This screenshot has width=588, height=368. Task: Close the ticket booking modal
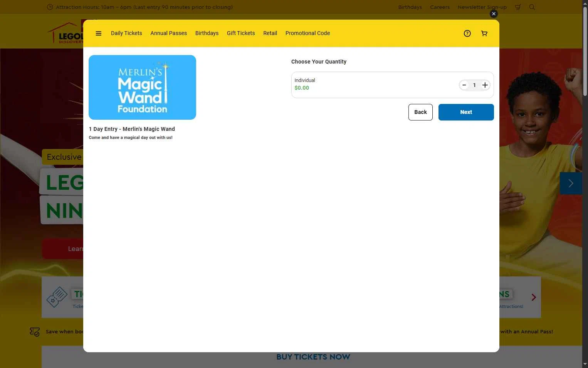[x=494, y=14]
